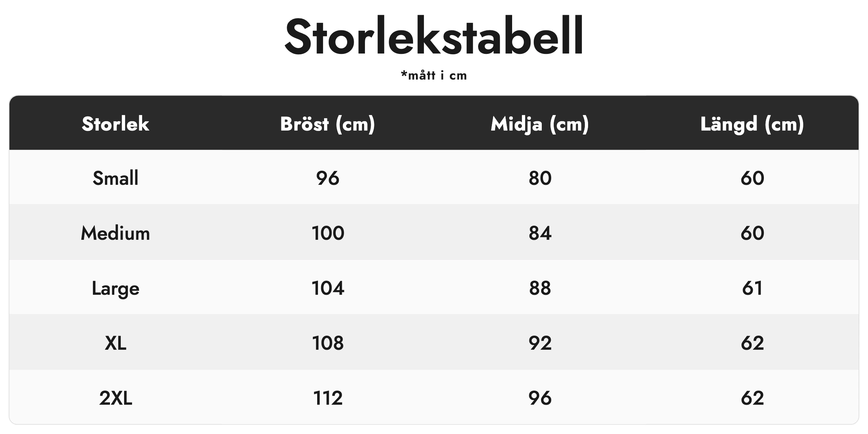This screenshot has height=434, width=868.
Task: Select the Midja (cm) column header
Action: pyautogui.click(x=540, y=124)
